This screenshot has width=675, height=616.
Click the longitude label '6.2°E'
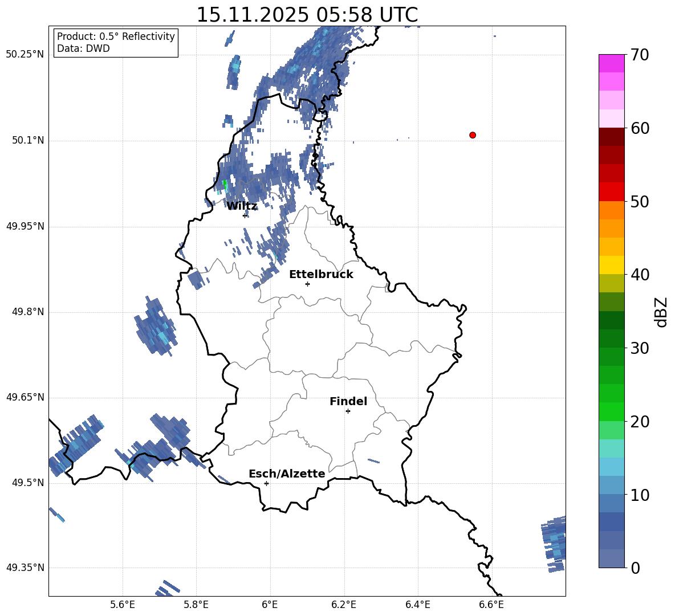pos(344,605)
